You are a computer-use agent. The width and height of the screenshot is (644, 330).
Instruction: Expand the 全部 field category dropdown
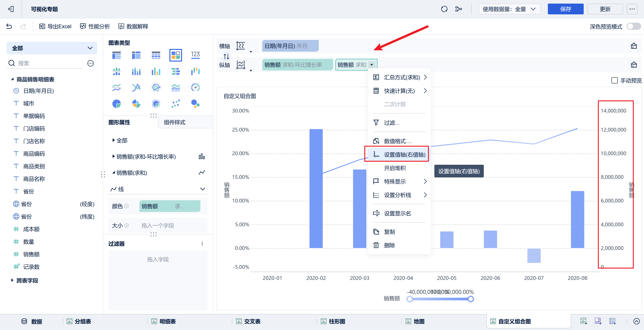(x=52, y=48)
